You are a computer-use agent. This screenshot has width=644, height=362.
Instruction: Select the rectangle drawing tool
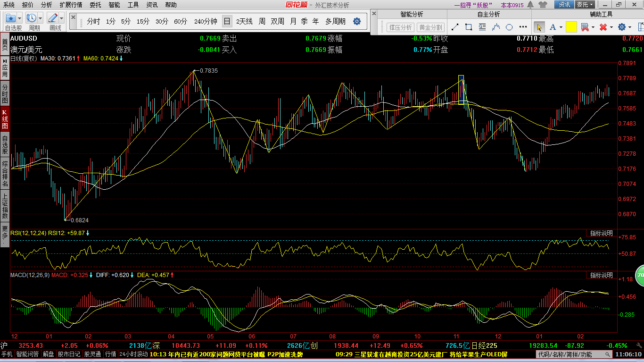(x=468, y=27)
